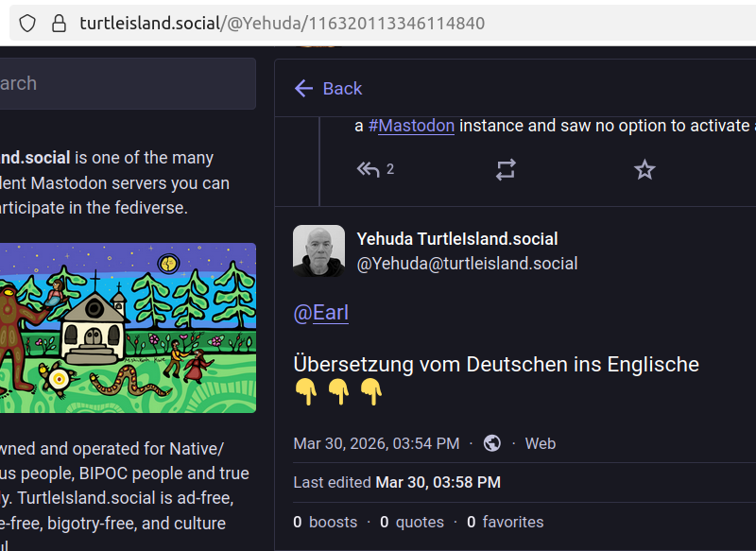The image size is (756, 551).
Task: Open the Mar 30, 2026 post timestamp
Action: [376, 443]
